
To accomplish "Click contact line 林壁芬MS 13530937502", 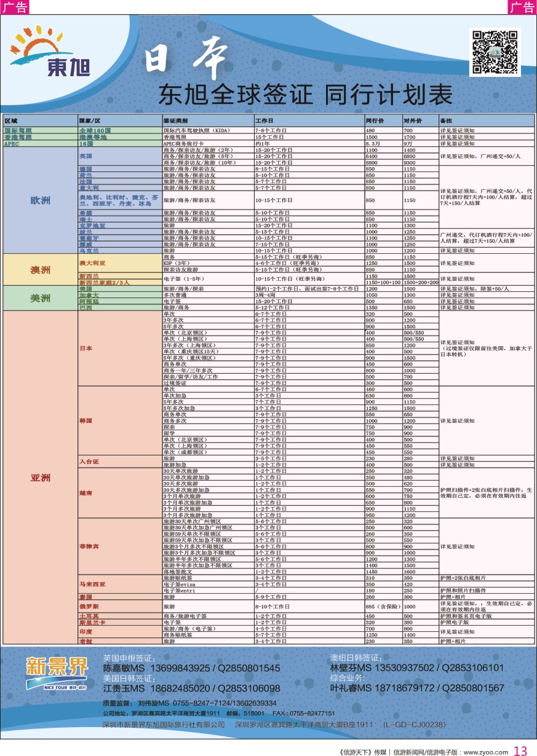I will coord(418,668).
